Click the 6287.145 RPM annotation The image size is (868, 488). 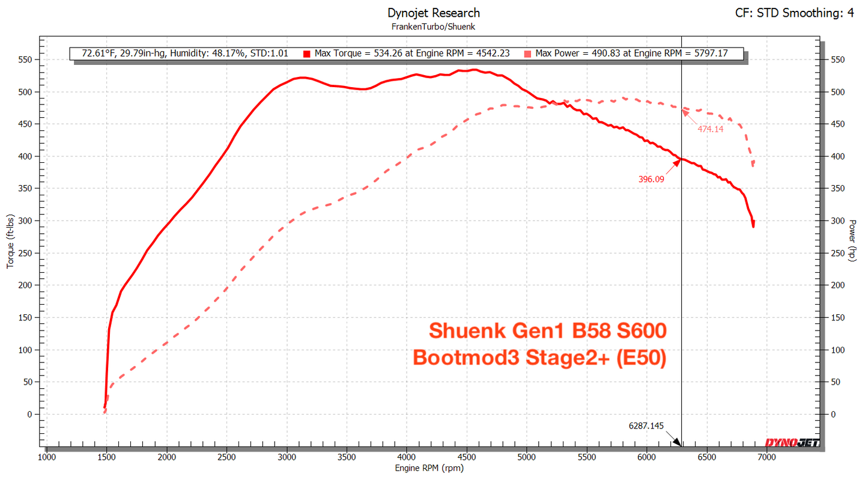(645, 426)
